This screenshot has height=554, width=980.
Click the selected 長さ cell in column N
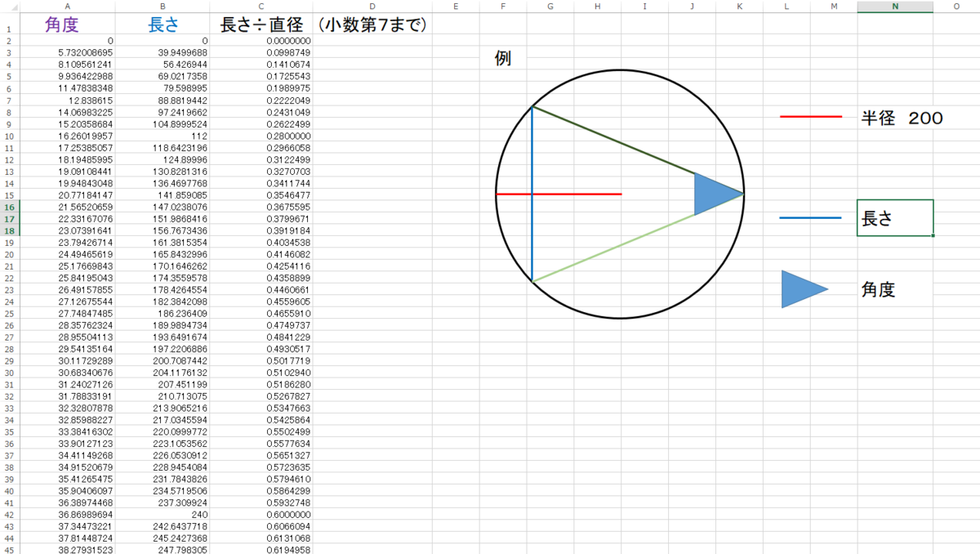point(895,218)
